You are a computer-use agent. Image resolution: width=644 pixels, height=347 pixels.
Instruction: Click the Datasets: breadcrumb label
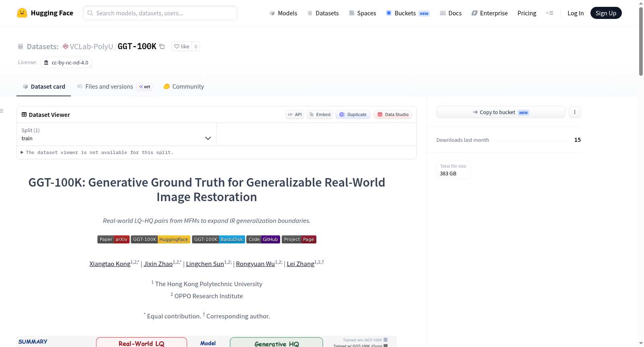pyautogui.click(x=43, y=46)
